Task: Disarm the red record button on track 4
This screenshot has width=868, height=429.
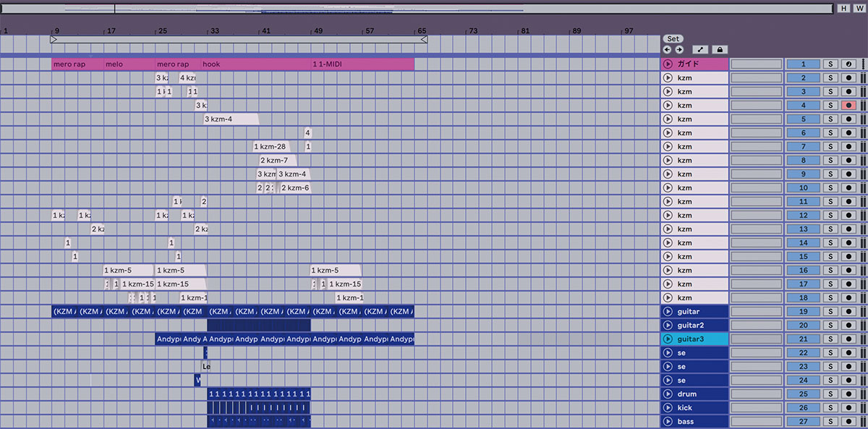Action: point(849,106)
